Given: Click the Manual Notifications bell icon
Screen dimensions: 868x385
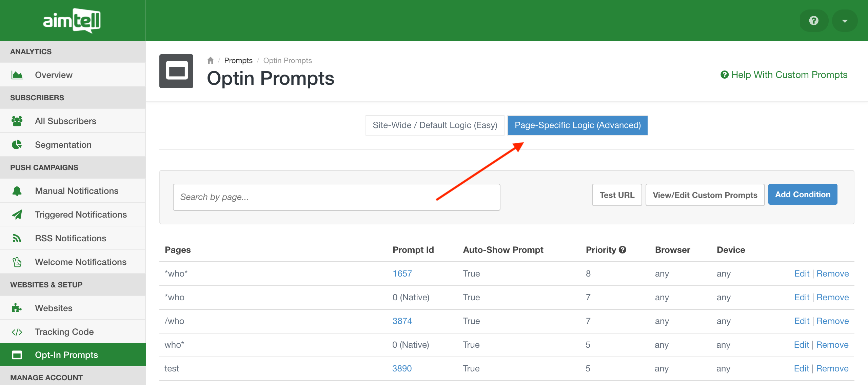Looking at the screenshot, I should tap(17, 191).
